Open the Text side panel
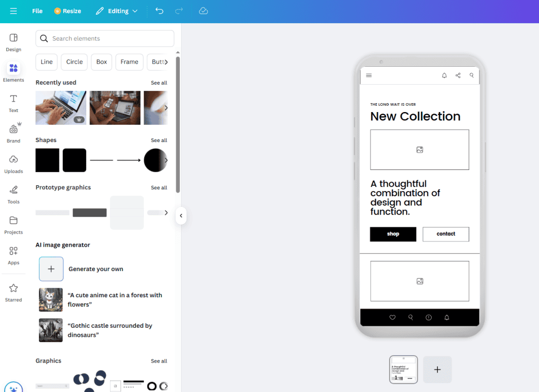Image resolution: width=539 pixels, height=392 pixels. click(13, 104)
